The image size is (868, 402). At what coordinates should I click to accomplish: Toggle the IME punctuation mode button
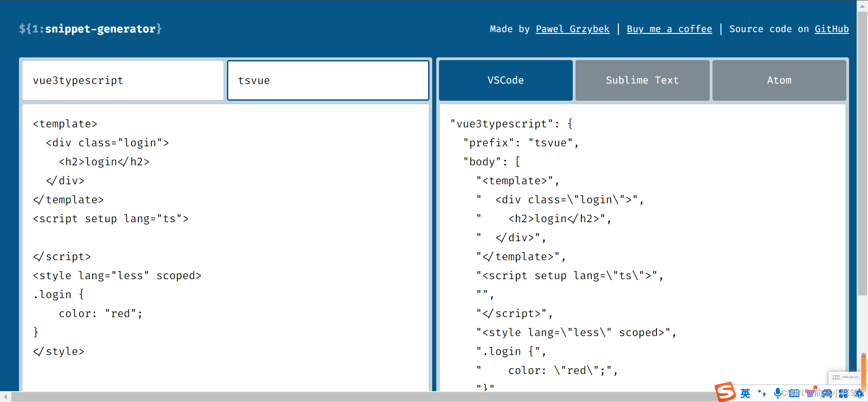point(762,393)
